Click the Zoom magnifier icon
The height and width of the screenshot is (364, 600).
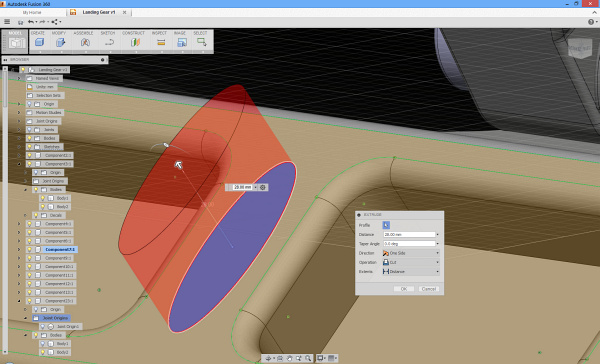pos(308,358)
